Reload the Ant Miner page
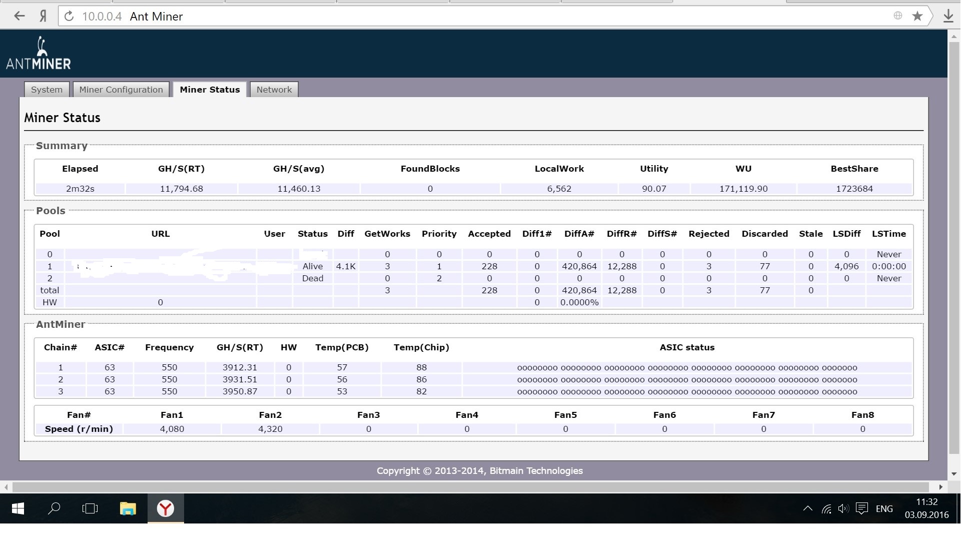The width and height of the screenshot is (980, 538). [70, 17]
